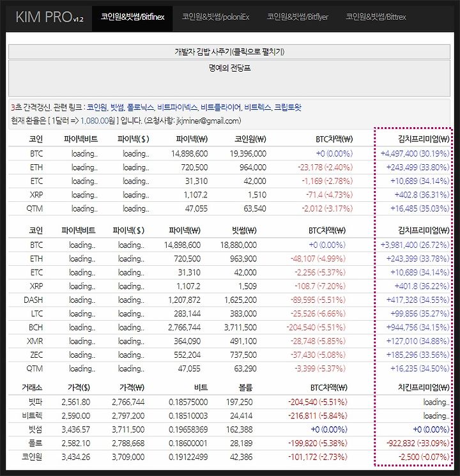Open the 크립토왓 related link
The height and width of the screenshot is (476, 460).
(287, 107)
